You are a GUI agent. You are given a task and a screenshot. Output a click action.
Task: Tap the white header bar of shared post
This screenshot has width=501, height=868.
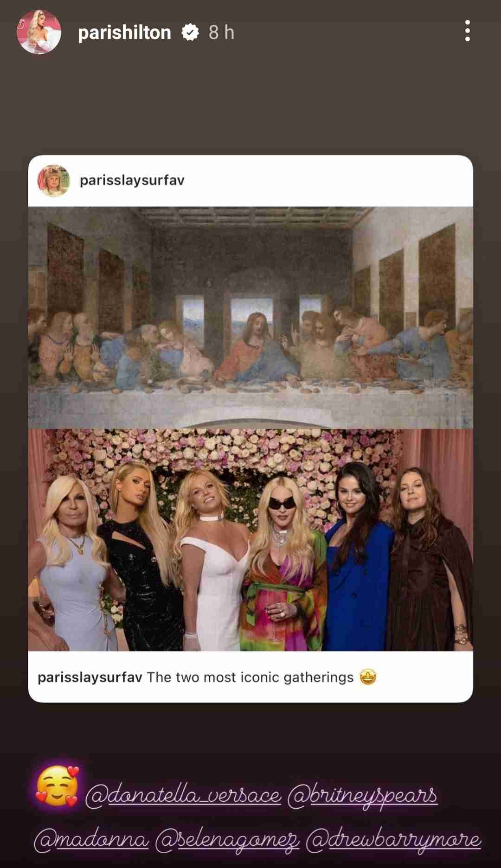coord(250,181)
